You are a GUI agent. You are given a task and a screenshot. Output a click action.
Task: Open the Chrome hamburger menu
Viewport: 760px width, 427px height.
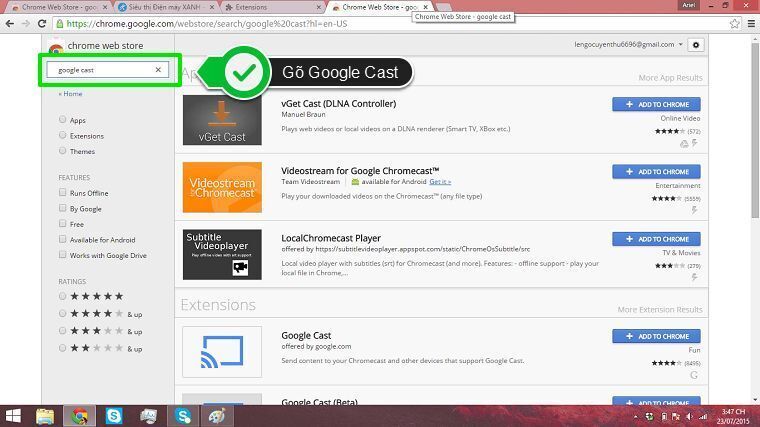tap(751, 23)
